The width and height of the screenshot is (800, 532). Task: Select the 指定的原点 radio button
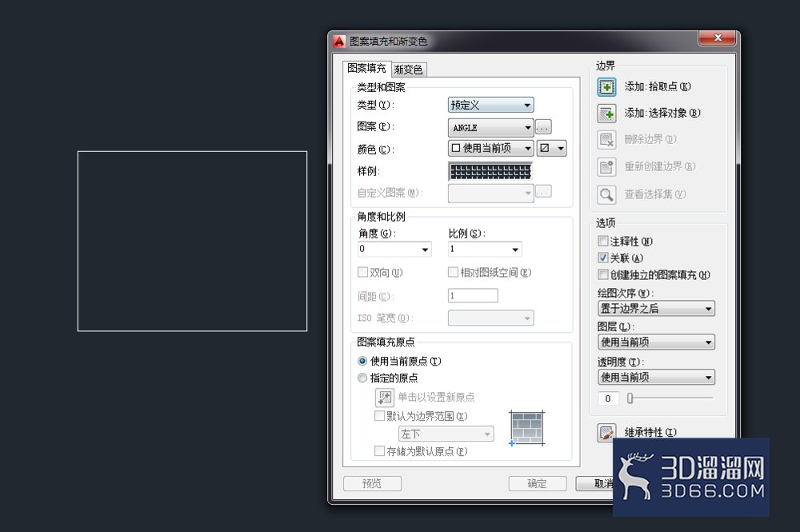pyautogui.click(x=362, y=378)
